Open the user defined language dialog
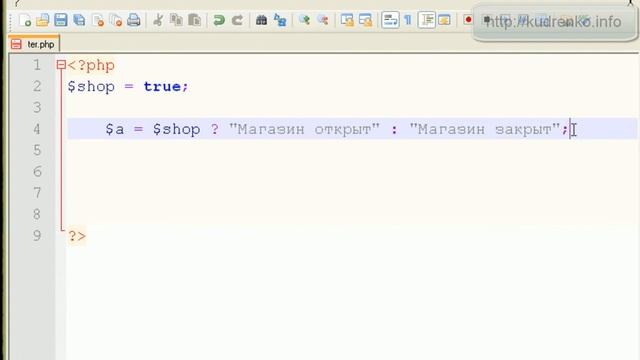Screen dimensions: 640x360 [x=444, y=20]
